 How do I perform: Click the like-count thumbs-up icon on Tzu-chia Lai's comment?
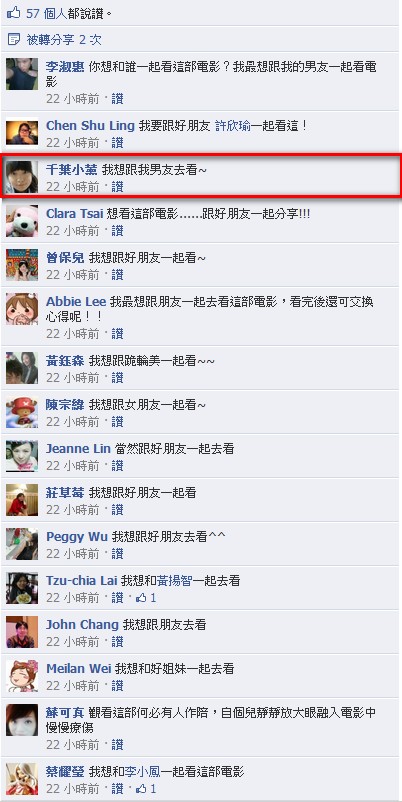point(141,597)
